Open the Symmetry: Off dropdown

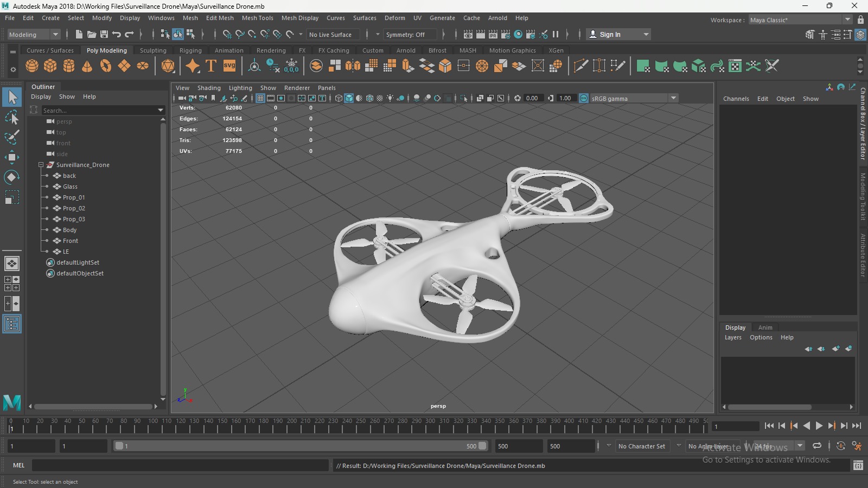tap(410, 34)
